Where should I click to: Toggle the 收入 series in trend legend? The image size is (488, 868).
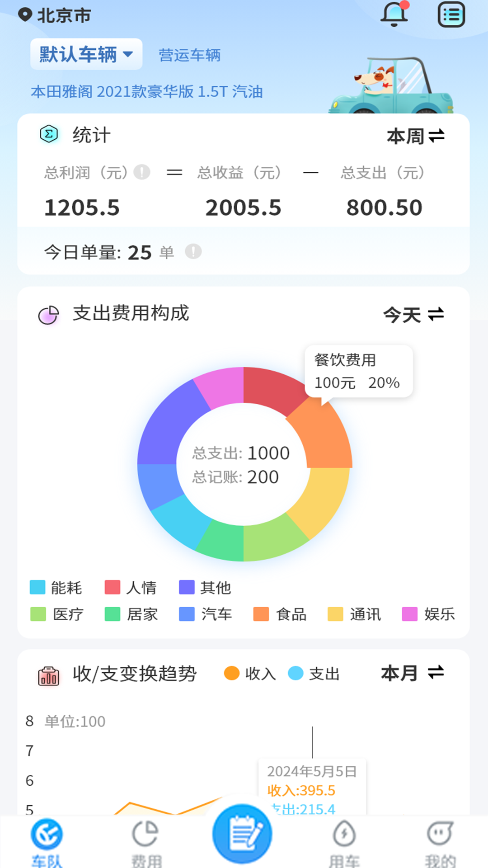pyautogui.click(x=250, y=674)
